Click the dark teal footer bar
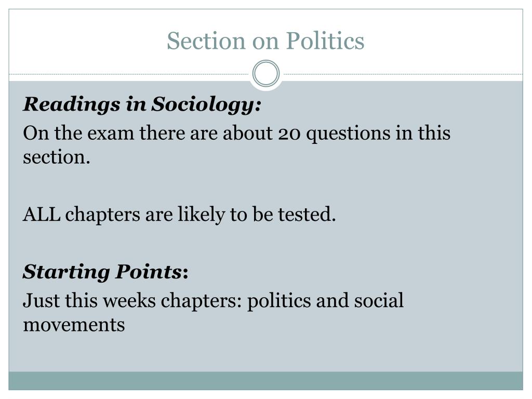 point(265,381)
